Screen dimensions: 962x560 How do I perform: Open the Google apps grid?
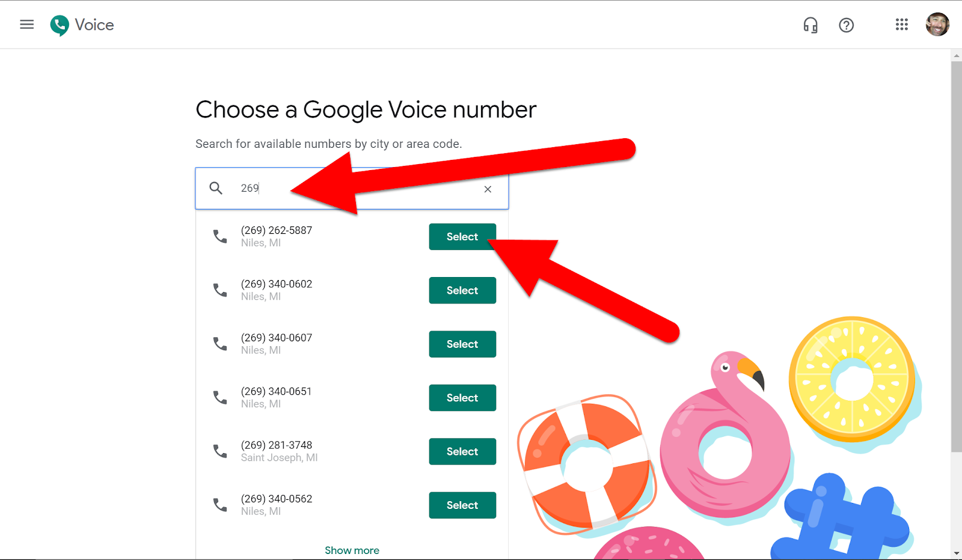(x=901, y=25)
